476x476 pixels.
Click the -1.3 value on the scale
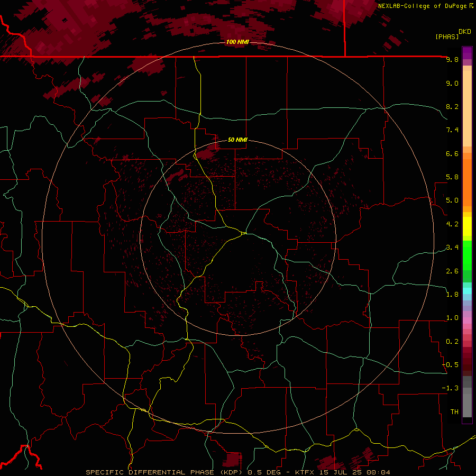click(451, 388)
